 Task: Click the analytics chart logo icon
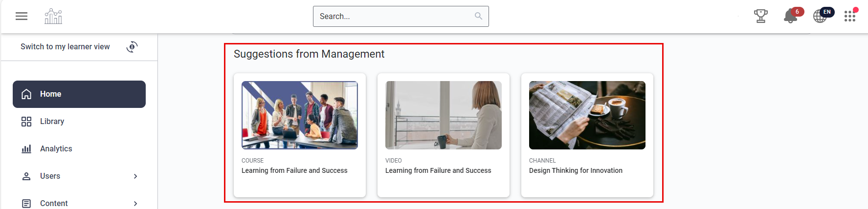[x=53, y=16]
